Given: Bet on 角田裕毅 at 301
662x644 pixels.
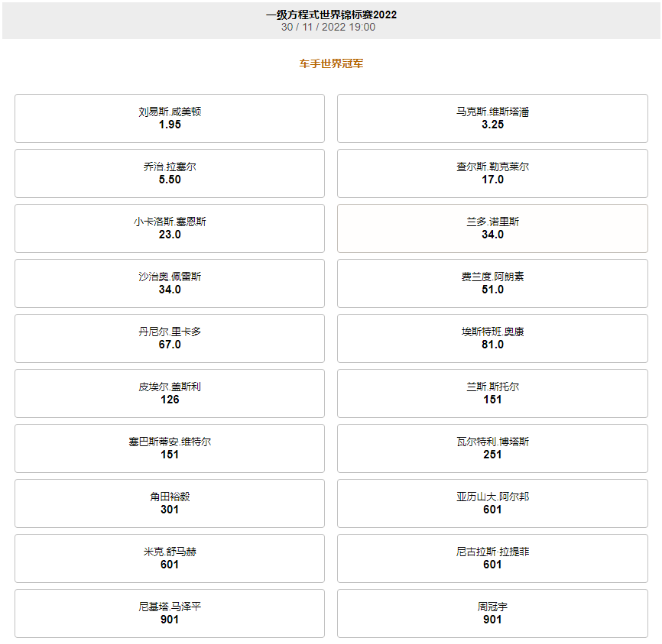Looking at the screenshot, I should [170, 503].
